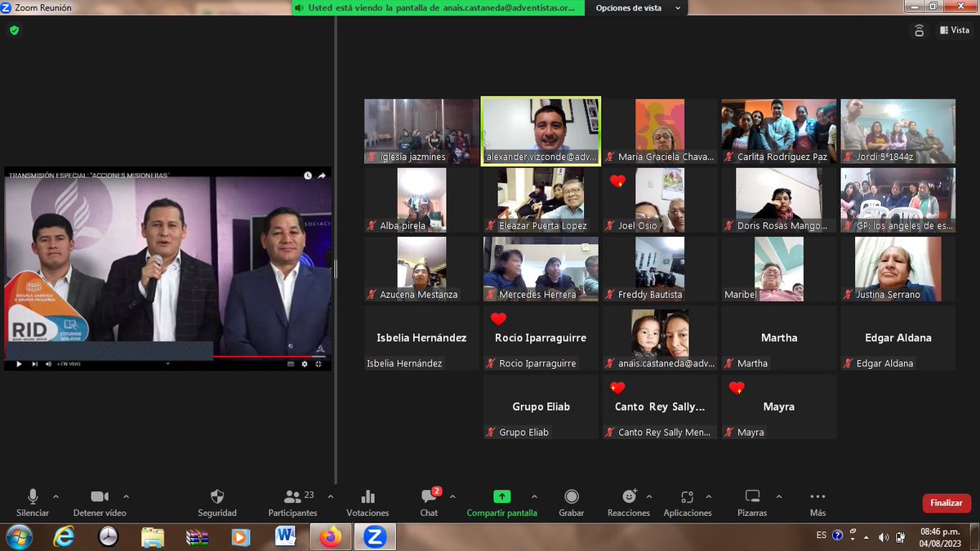Click the Windows Start orb
980x551 pixels.
coord(18,536)
